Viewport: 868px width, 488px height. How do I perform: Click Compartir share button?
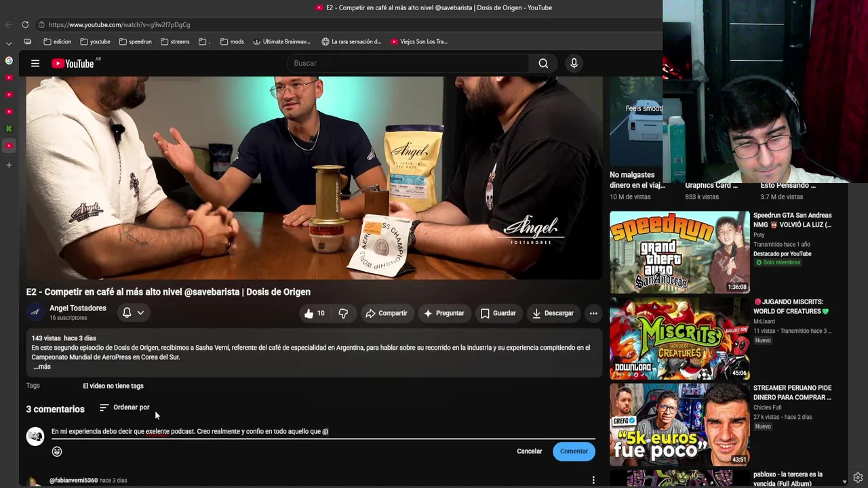386,313
